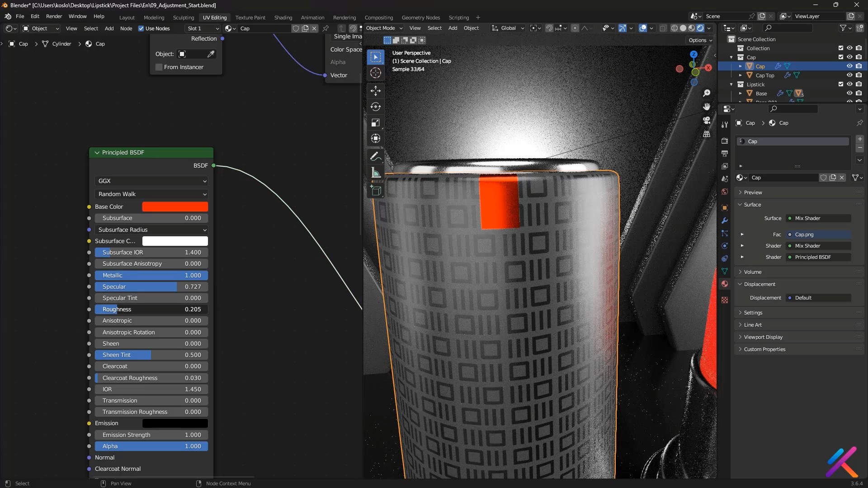Image resolution: width=868 pixels, height=488 pixels.
Task: Select the Measure tool
Action: (x=375, y=173)
